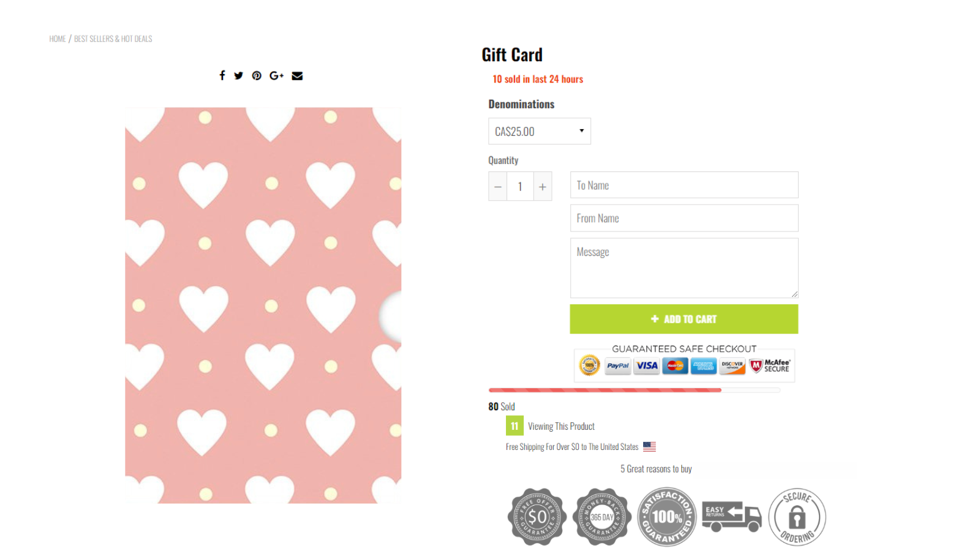Click the $0 Free Offer Guarantee badge
980x551 pixels.
pos(537,517)
